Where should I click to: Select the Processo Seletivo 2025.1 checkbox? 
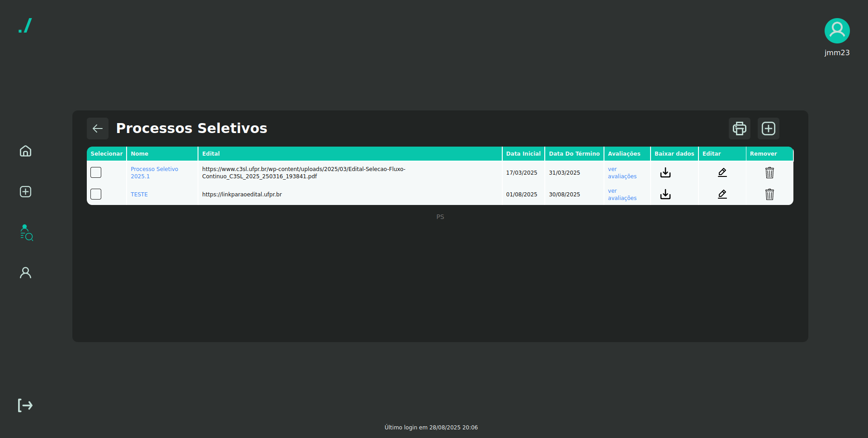tap(96, 172)
